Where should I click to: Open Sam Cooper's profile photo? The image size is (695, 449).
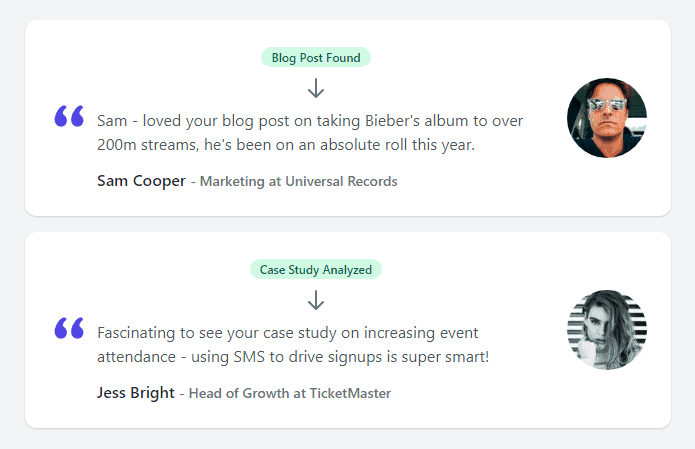click(x=607, y=118)
